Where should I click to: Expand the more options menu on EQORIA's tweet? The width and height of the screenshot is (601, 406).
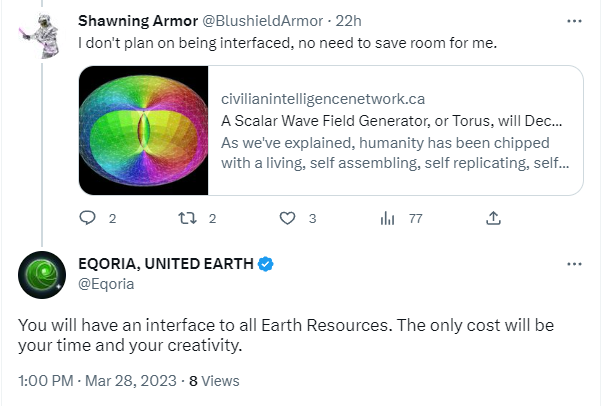click(x=574, y=264)
